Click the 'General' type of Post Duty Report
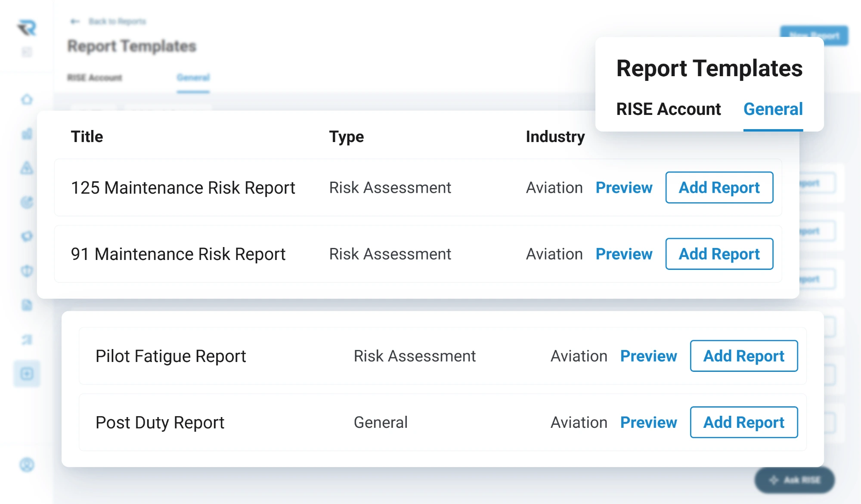The width and height of the screenshot is (861, 504). [381, 422]
